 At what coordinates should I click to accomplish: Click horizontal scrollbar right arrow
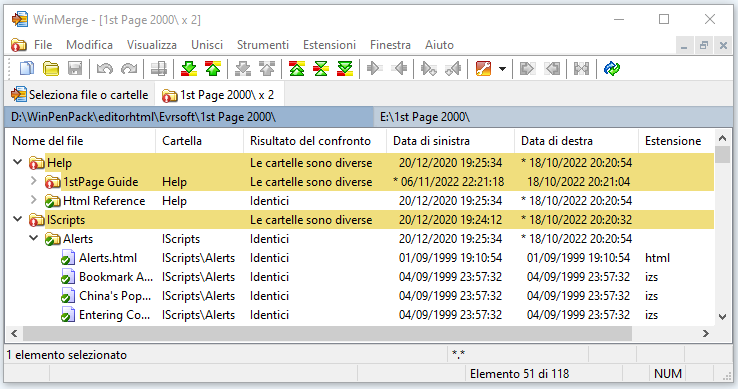(706, 333)
